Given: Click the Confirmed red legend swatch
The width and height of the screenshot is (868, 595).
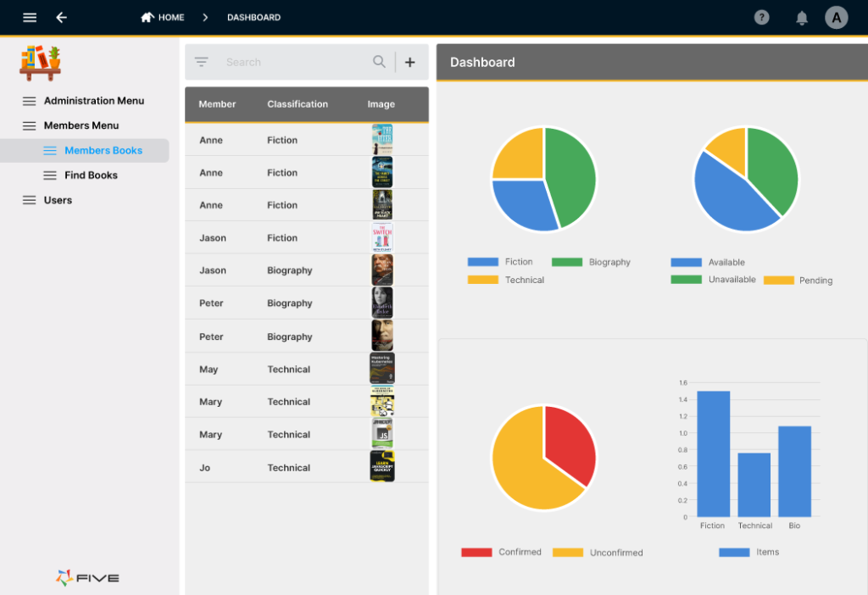Looking at the screenshot, I should coord(476,553).
